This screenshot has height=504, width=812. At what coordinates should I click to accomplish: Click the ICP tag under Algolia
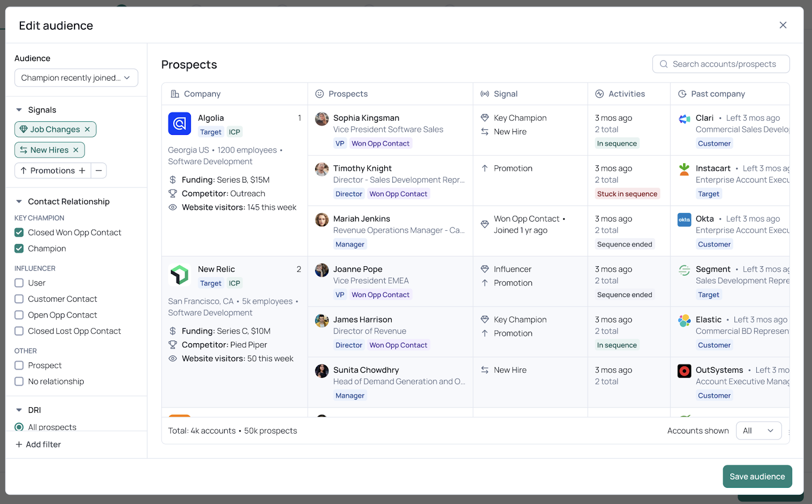pyautogui.click(x=234, y=132)
